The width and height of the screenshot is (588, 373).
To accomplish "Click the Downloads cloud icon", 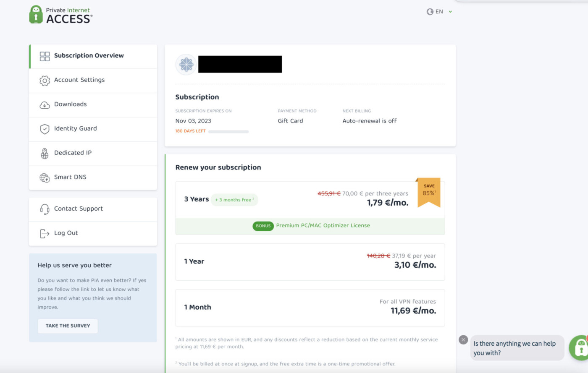I will [x=45, y=105].
